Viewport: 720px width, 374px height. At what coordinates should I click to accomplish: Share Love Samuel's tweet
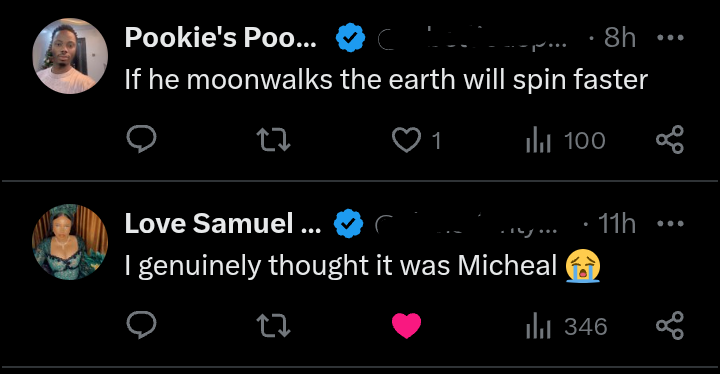coord(670,325)
